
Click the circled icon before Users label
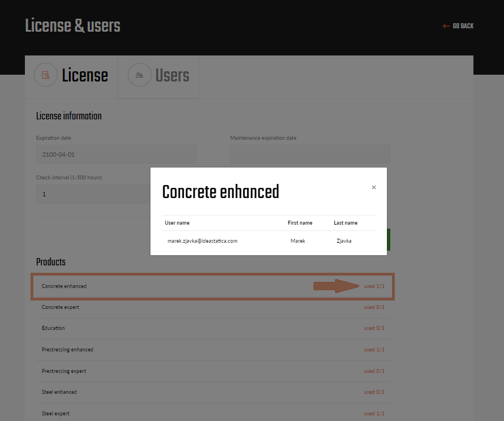(x=139, y=74)
